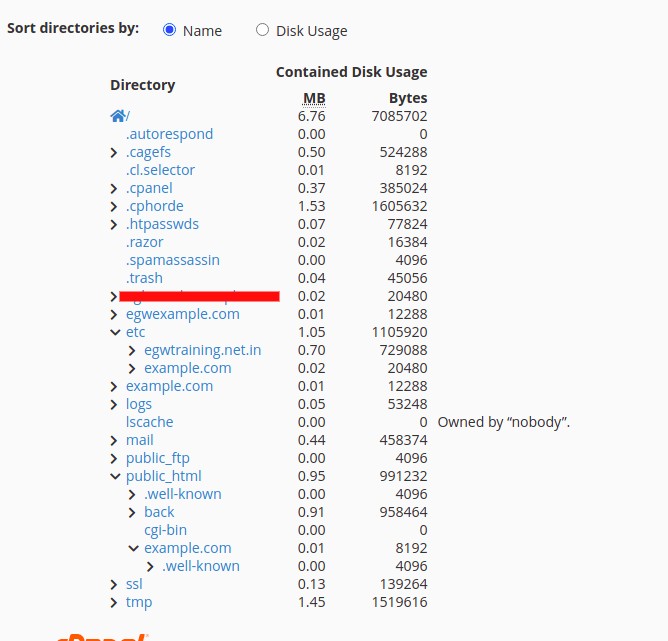668x641 pixels.
Task: Open the logs directory link
Action: [139, 404]
